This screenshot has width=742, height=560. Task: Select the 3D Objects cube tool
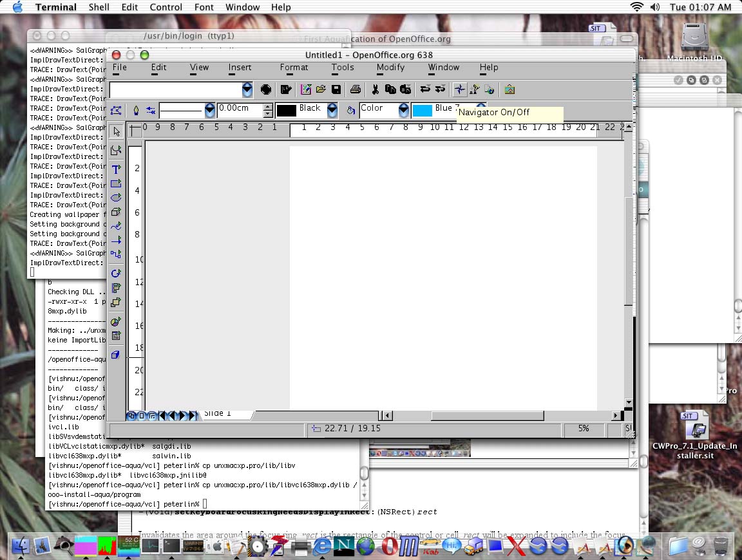click(x=117, y=212)
